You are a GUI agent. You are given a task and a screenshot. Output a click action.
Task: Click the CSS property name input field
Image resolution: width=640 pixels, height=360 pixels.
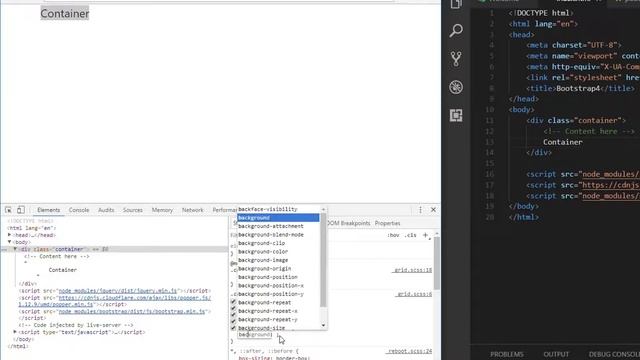click(x=255, y=335)
